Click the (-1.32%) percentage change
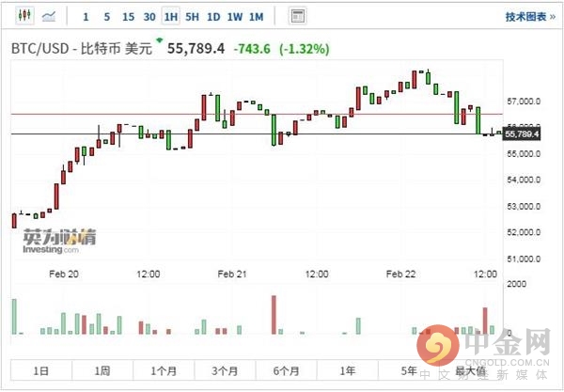Image resolution: width=564 pixels, height=392 pixels. (x=305, y=49)
